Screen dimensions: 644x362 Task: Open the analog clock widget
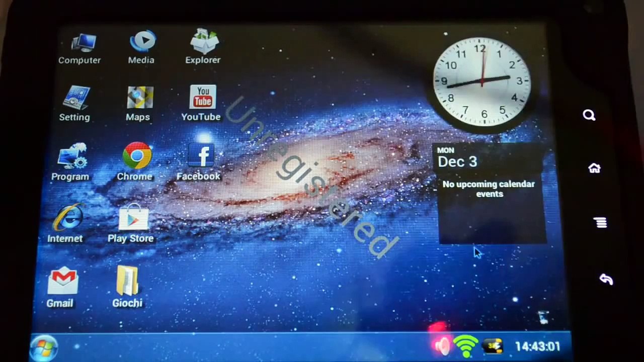coord(482,80)
